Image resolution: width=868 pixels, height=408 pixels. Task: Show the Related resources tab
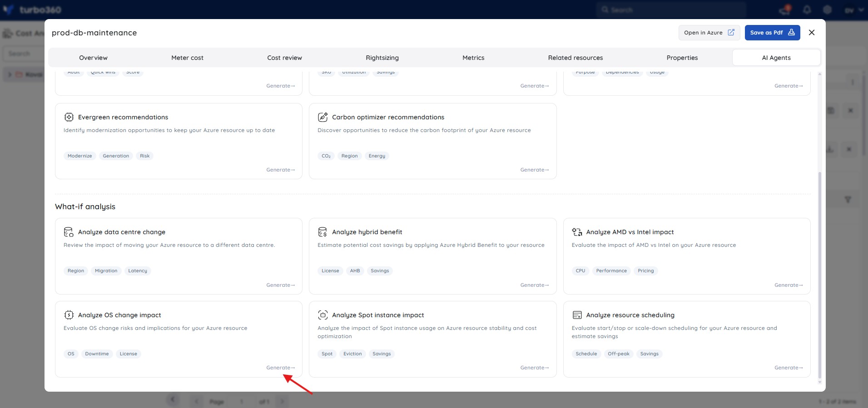(x=575, y=58)
